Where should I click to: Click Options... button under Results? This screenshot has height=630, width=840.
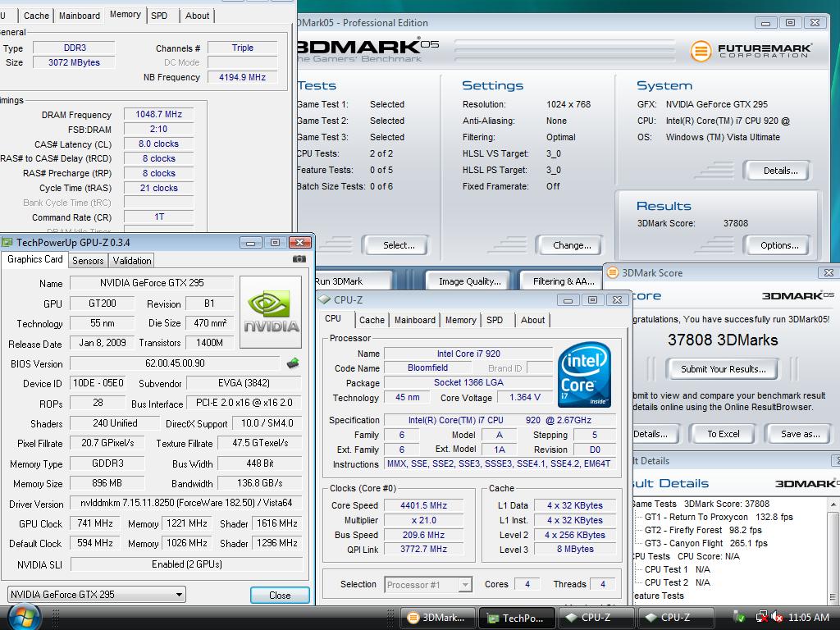[x=779, y=245]
